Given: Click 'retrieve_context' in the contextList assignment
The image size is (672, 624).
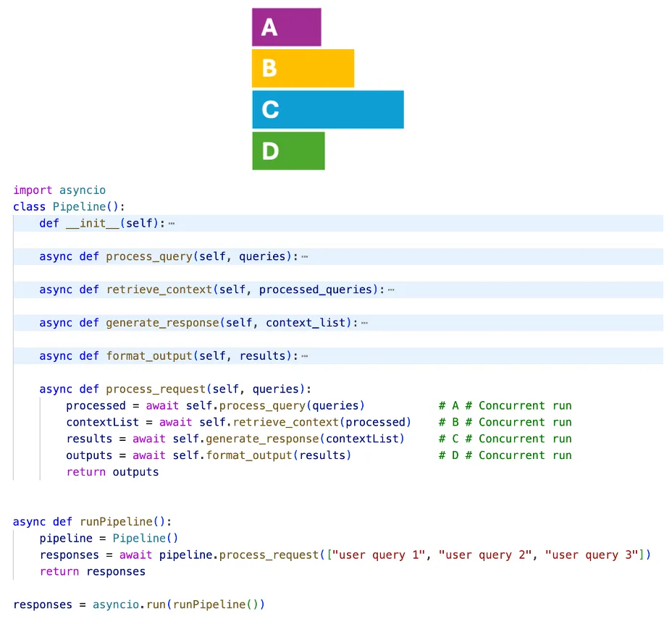Looking at the screenshot, I should [x=286, y=422].
